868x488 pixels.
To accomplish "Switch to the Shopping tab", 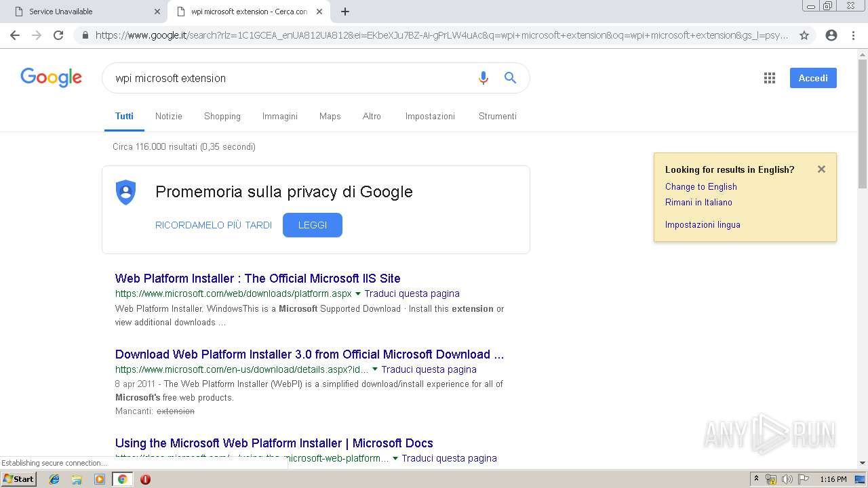I will click(x=222, y=117).
